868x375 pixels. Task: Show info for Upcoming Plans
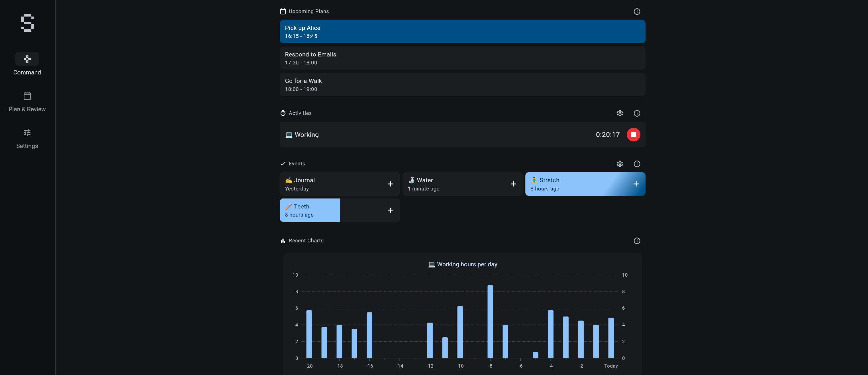[x=637, y=11]
